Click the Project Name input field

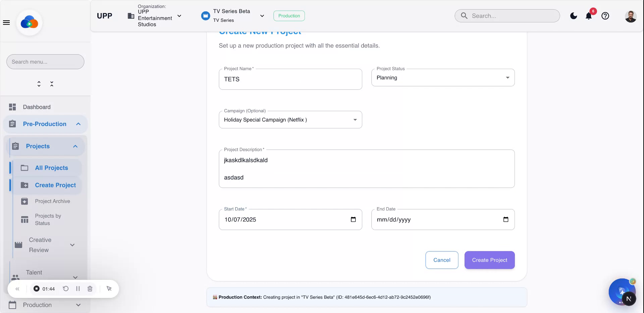pos(290,79)
